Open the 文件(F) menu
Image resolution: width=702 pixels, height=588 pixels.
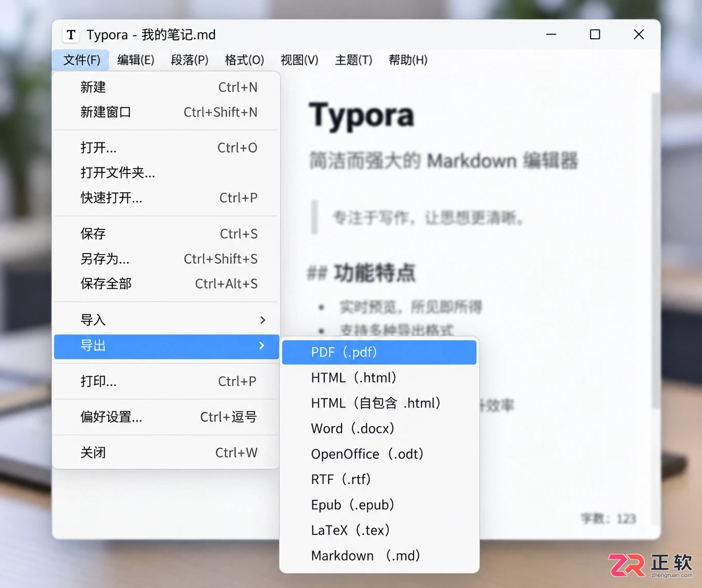coord(81,60)
